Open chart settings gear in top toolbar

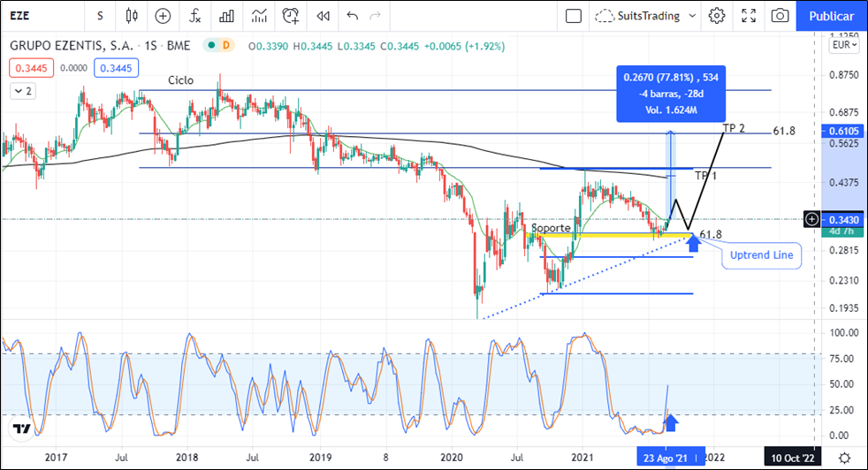point(717,16)
